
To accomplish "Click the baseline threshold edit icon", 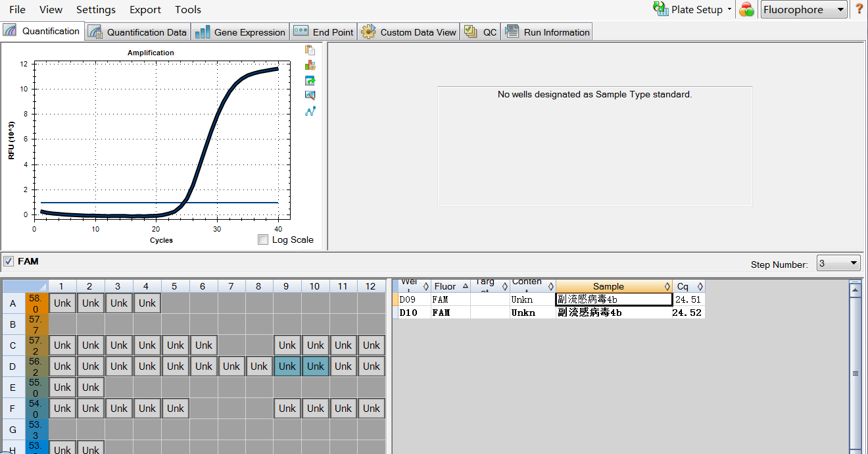I will (310, 95).
